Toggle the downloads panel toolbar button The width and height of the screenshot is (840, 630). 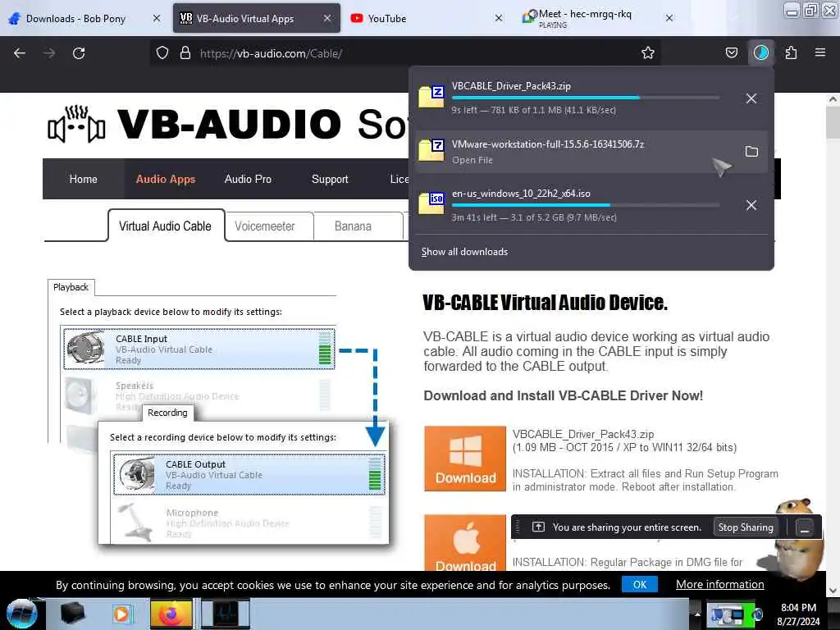(760, 53)
